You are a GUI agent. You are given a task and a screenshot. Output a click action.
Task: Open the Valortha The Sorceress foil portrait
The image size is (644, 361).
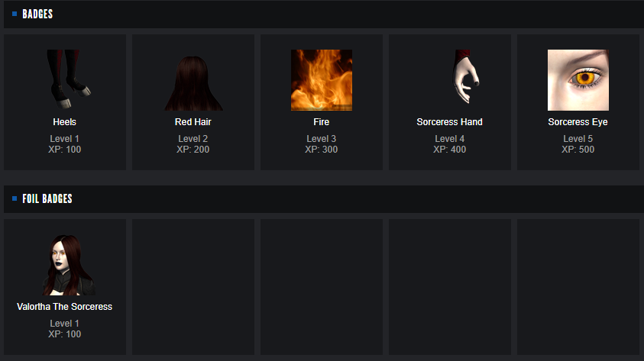(65, 265)
